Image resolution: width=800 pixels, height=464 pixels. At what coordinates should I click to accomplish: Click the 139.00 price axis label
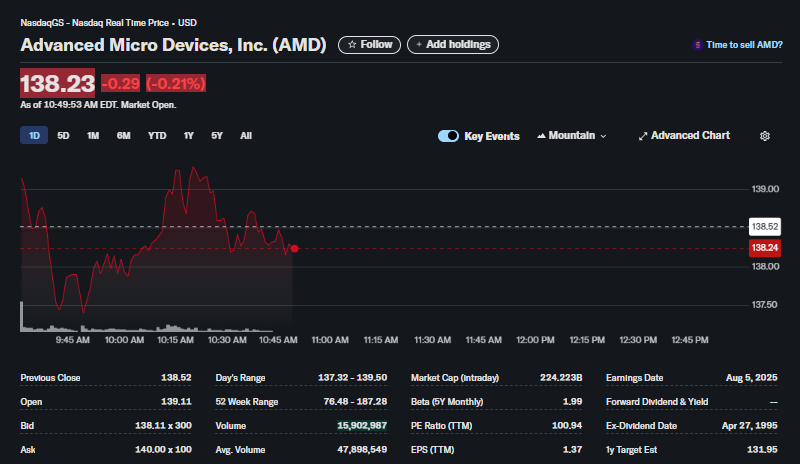pyautogui.click(x=765, y=189)
